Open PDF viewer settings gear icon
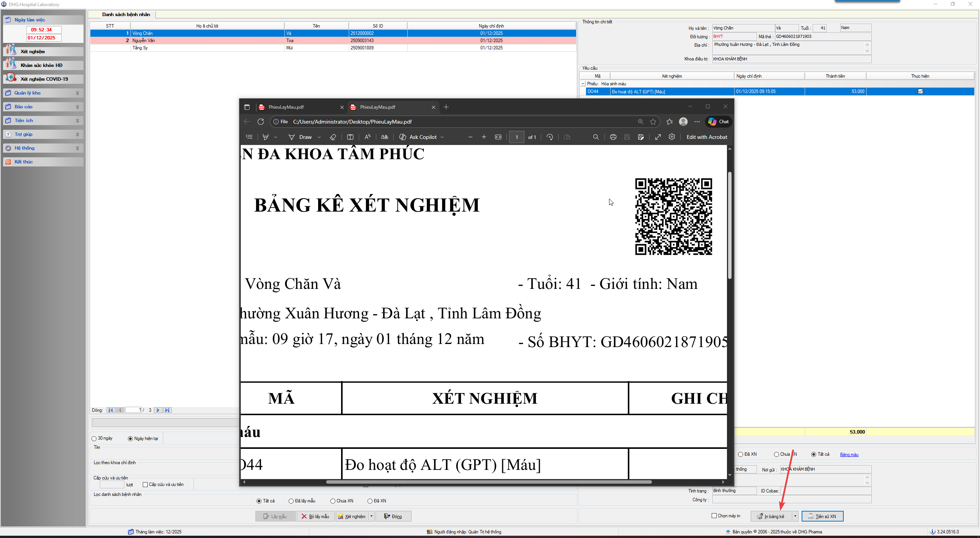980x538 pixels. click(672, 137)
